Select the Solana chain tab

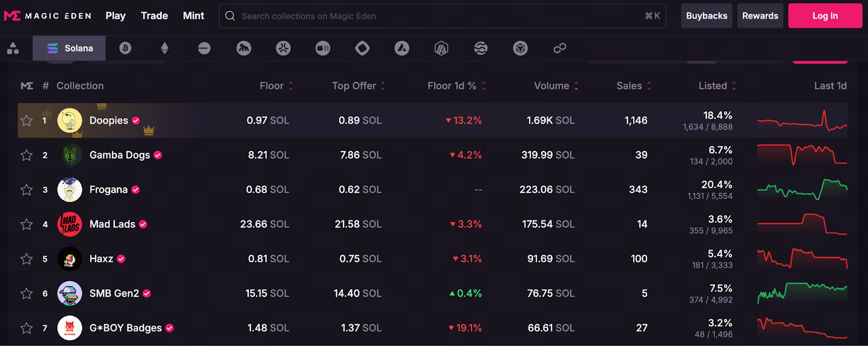pos(69,48)
